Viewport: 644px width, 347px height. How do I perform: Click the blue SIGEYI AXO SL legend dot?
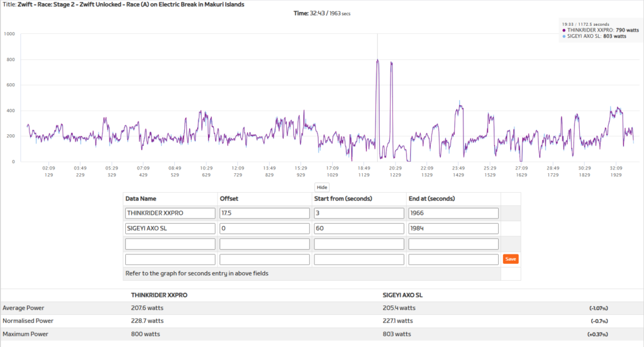point(564,37)
